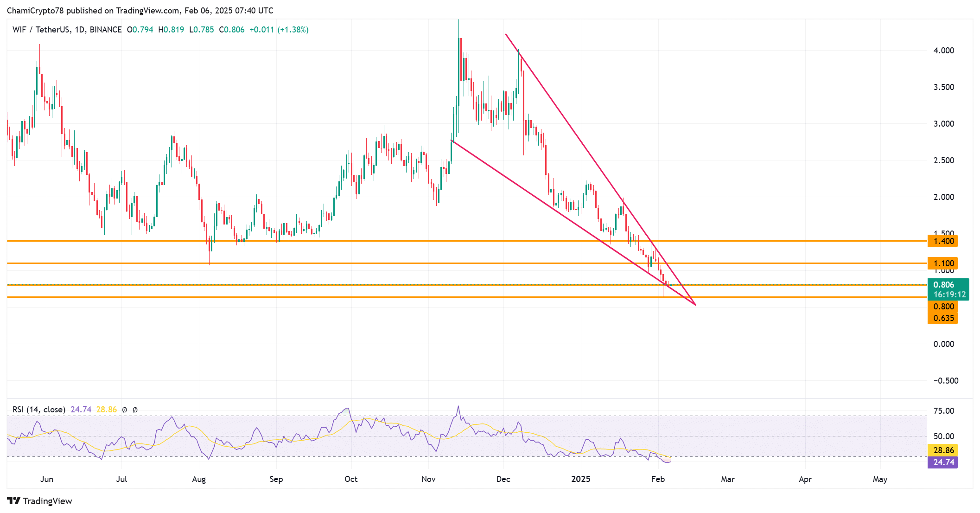Click the WIF / TetherUS symbol title
The image size is (980, 513).
(x=67, y=30)
